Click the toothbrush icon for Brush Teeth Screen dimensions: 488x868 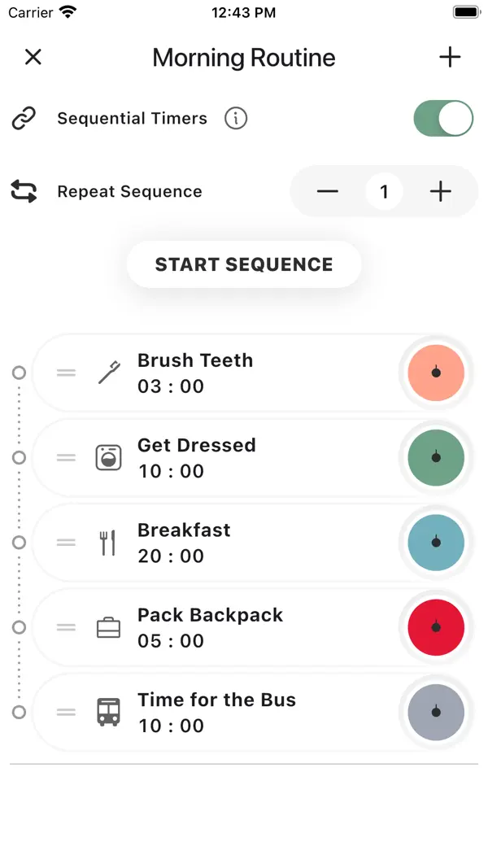tap(111, 373)
